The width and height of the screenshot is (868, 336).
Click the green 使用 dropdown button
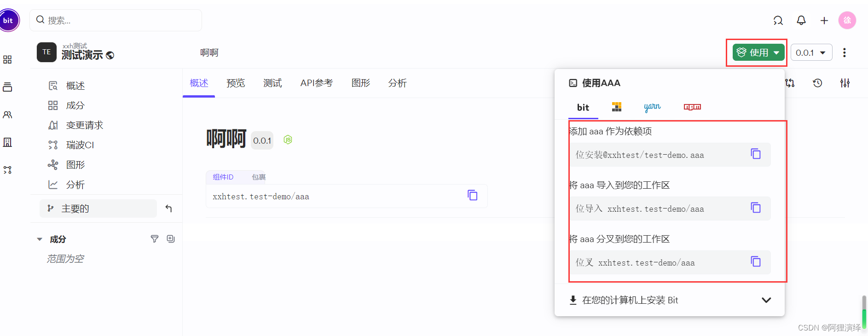[758, 52]
